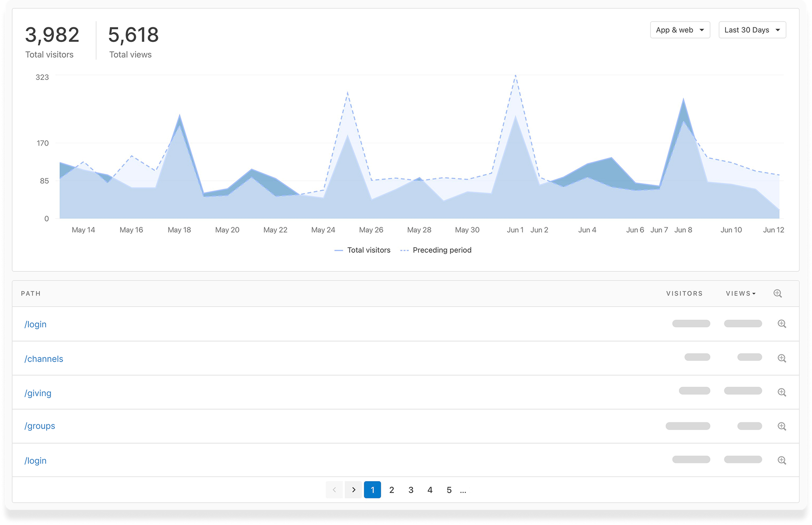Viewport: 812px width, 525px height.
Task: Open the /giving path link
Action: tap(38, 393)
